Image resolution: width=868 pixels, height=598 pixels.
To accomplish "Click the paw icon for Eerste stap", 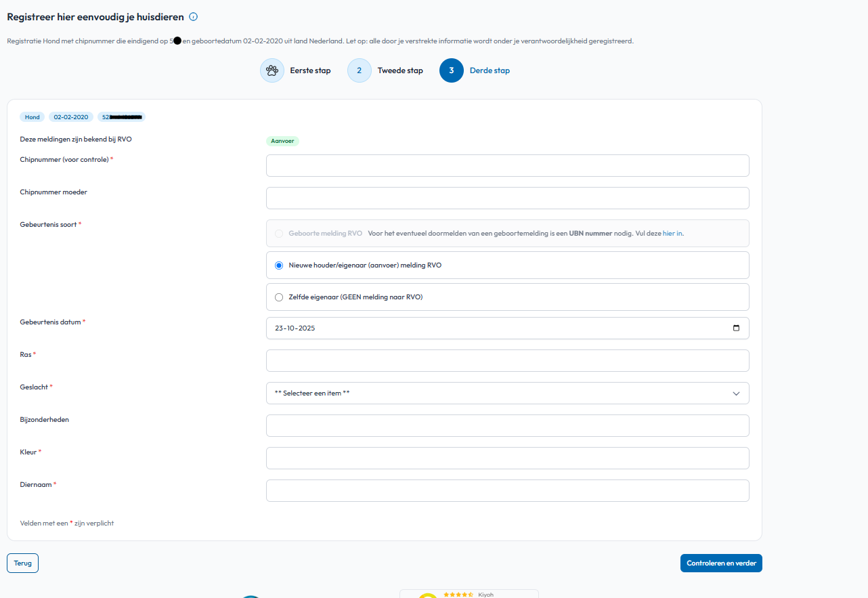I will coord(272,70).
